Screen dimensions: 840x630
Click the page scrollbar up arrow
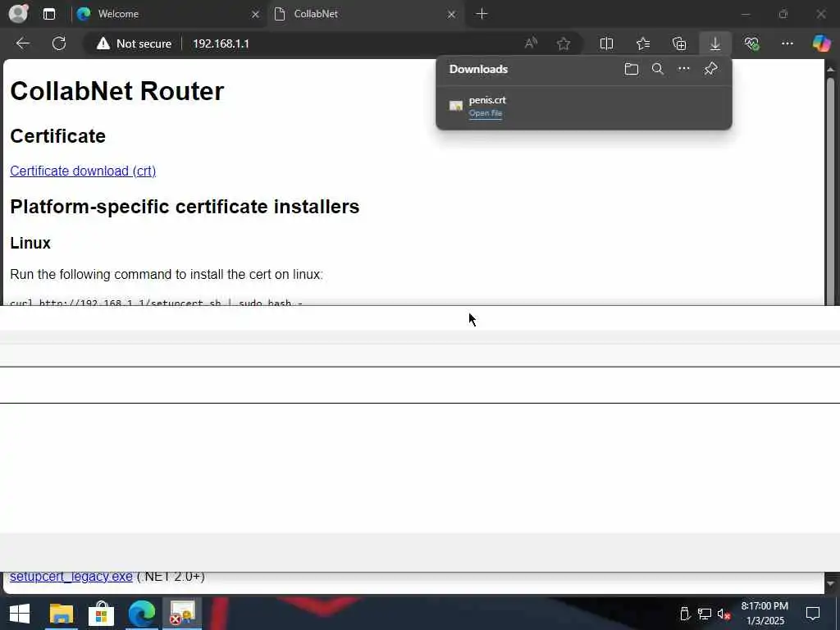[x=830, y=69]
